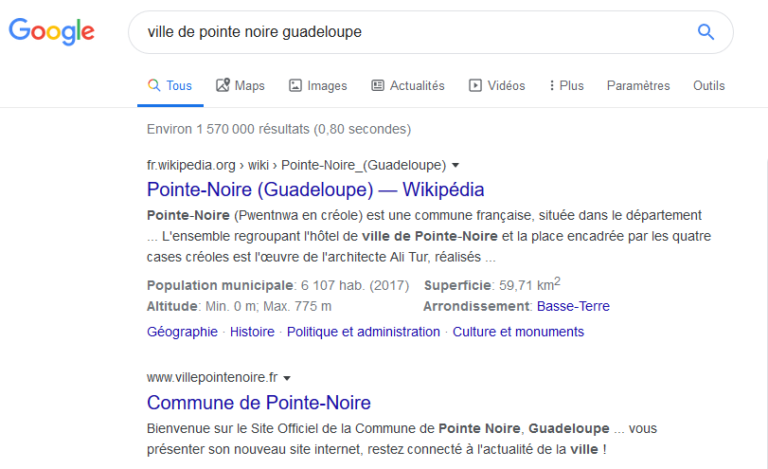Open the Paramètres settings menu
Viewport: 768px width, 469px height.
click(x=638, y=86)
